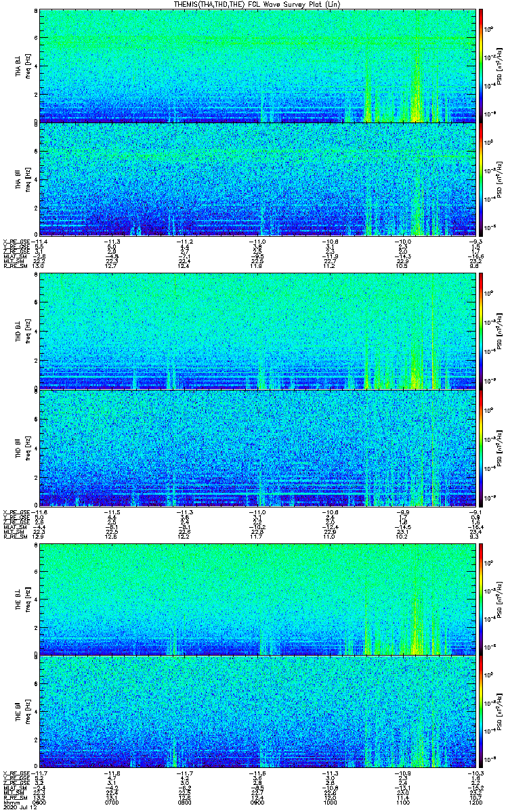Click the THD B-perp PSD color bar
This screenshot has width=508, height=812.
[482, 332]
